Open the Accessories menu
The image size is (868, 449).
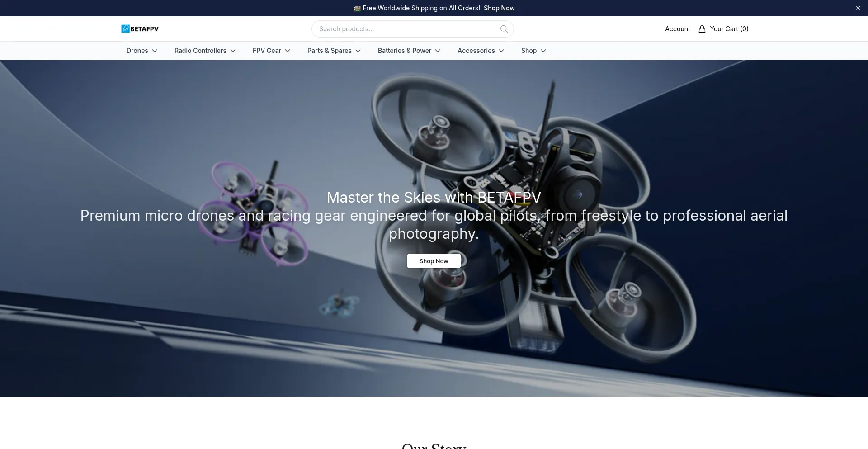point(476,51)
